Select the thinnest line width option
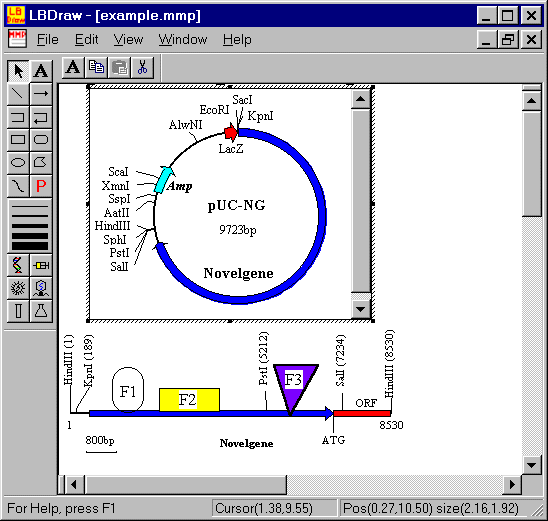This screenshot has width=548, height=521. (30, 206)
